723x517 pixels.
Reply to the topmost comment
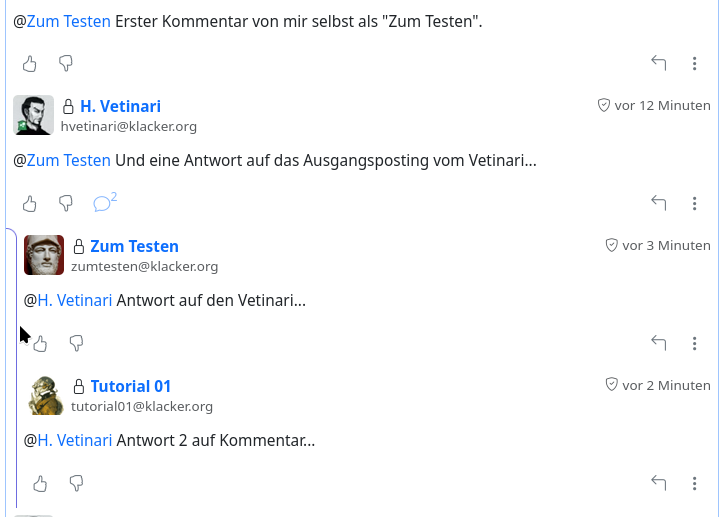point(659,63)
